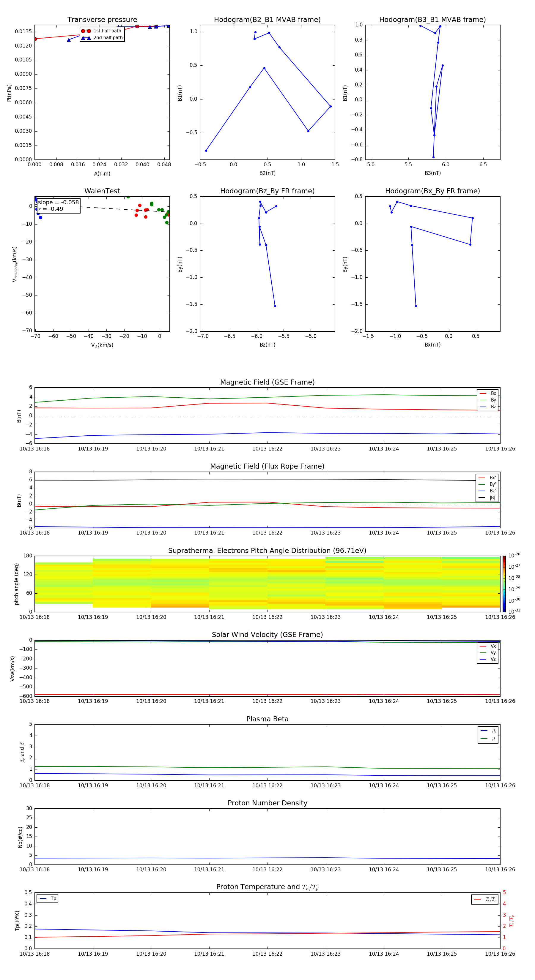Click the '10/13 16:26' tick under proton temperature

(500, 954)
